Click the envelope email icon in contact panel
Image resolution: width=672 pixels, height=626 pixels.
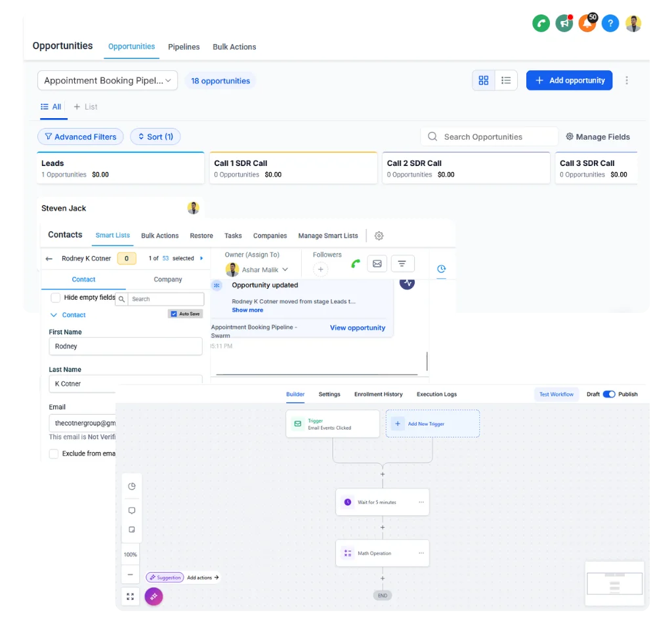[x=377, y=264]
